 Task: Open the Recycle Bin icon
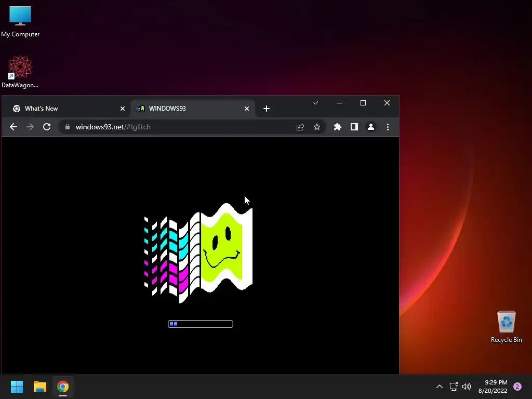506,326
